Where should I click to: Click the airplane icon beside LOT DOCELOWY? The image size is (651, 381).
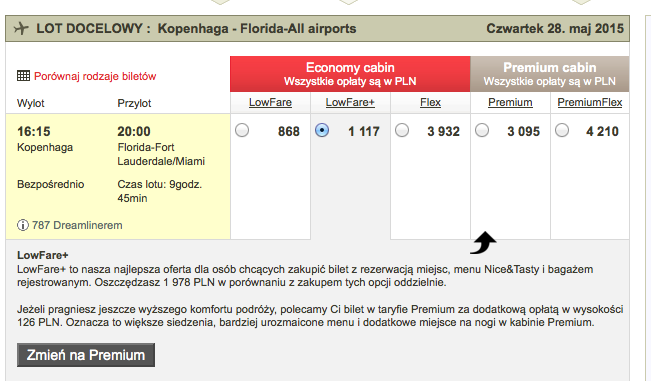click(x=21, y=29)
